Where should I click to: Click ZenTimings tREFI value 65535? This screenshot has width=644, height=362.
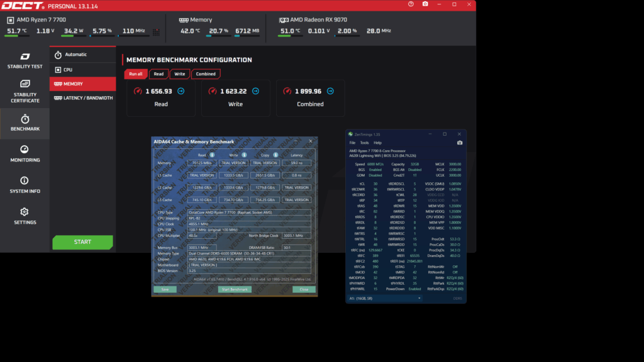coord(415,256)
